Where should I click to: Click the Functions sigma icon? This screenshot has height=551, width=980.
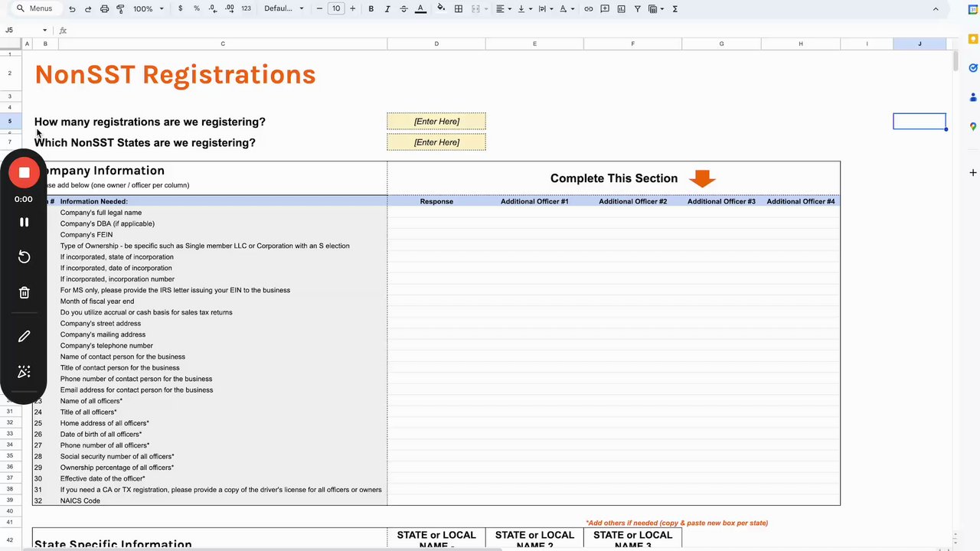coord(675,8)
